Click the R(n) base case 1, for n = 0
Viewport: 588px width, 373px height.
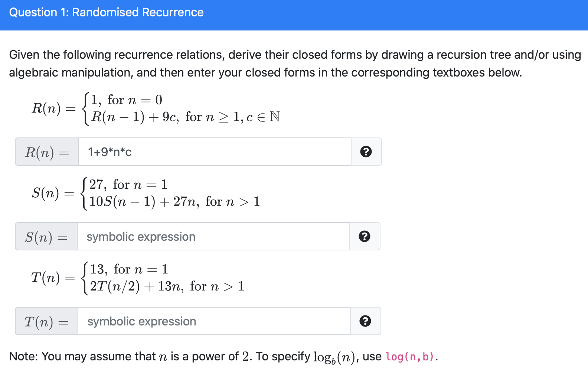127,100
